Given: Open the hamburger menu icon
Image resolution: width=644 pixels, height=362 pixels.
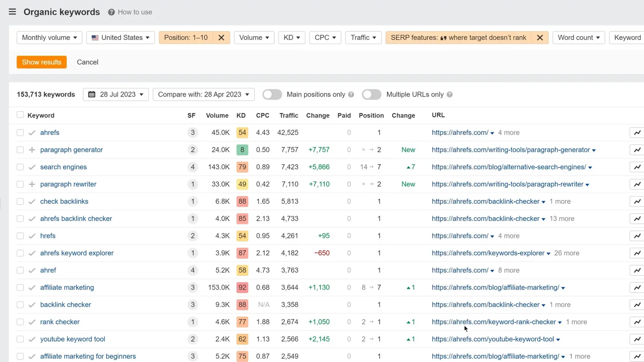Looking at the screenshot, I should [x=12, y=12].
